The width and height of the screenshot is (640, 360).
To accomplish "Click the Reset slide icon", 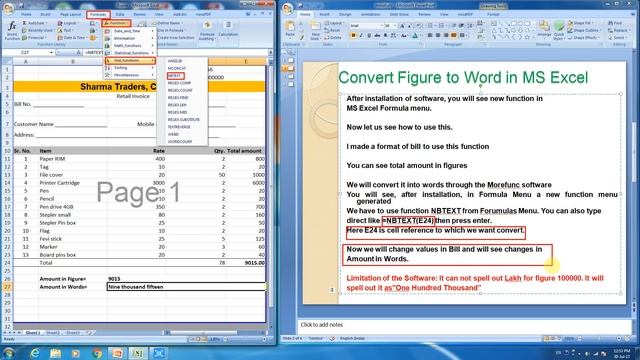I will pos(333,30).
